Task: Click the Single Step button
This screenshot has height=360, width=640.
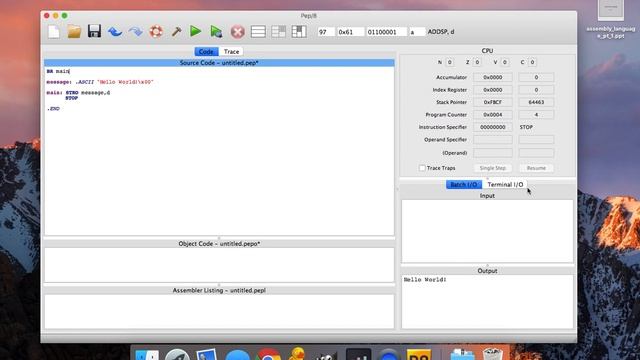Action: pyautogui.click(x=493, y=168)
